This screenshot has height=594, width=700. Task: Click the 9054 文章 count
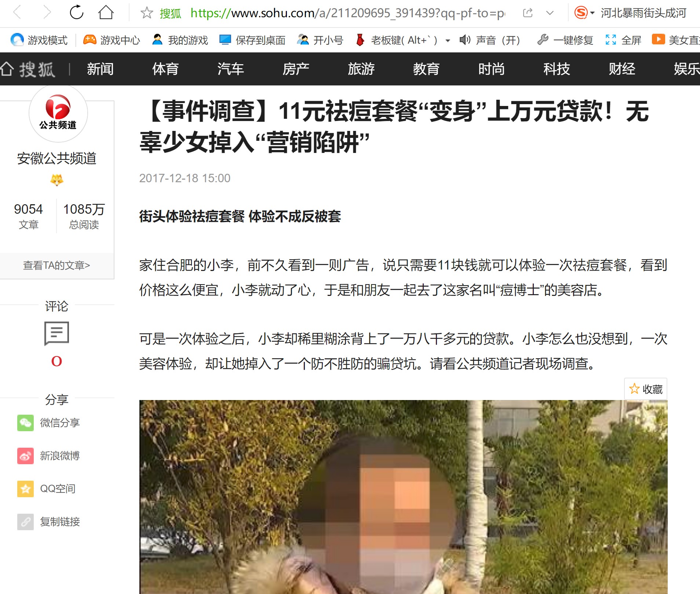pyautogui.click(x=28, y=216)
